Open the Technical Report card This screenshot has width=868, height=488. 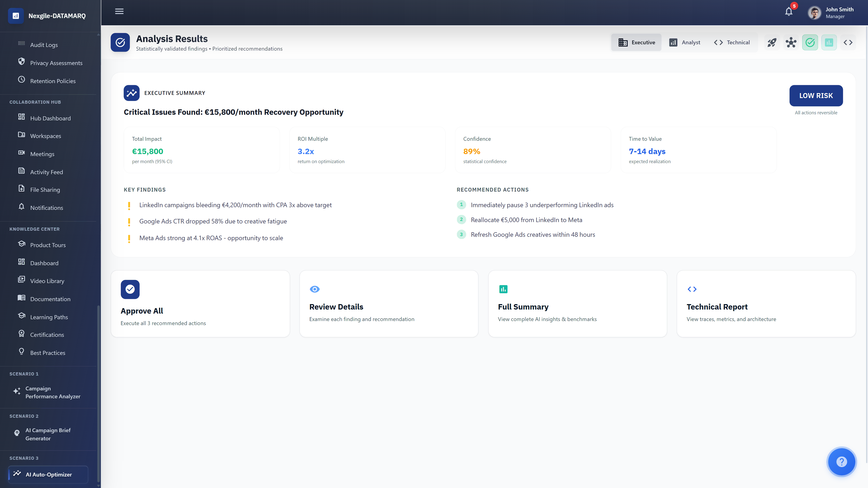tap(766, 303)
